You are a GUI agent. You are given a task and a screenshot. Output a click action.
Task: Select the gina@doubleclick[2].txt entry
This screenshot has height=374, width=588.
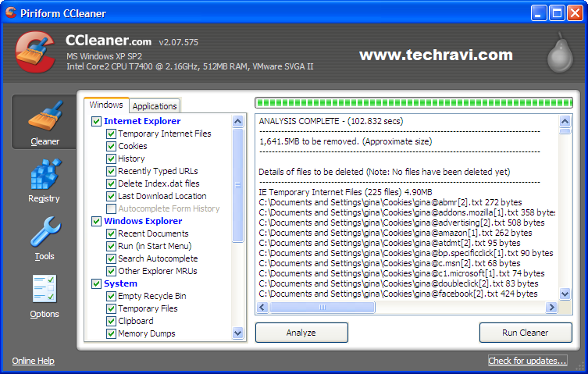click(x=398, y=283)
